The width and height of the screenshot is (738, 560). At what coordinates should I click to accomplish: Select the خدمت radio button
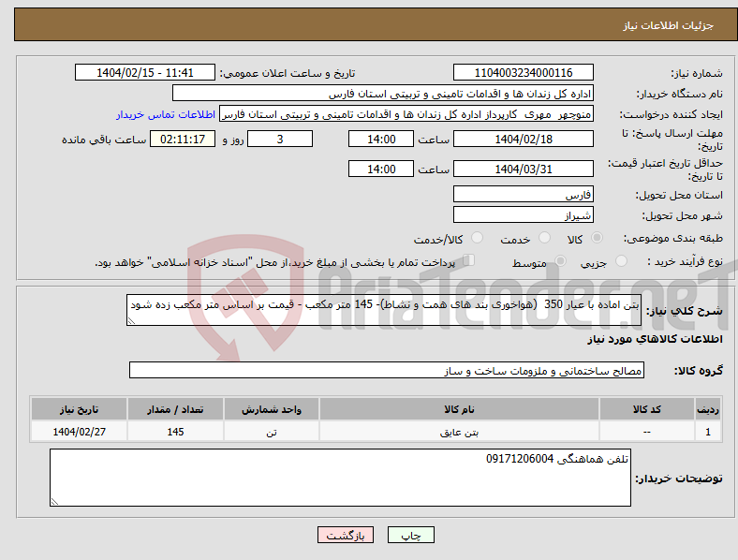(544, 238)
